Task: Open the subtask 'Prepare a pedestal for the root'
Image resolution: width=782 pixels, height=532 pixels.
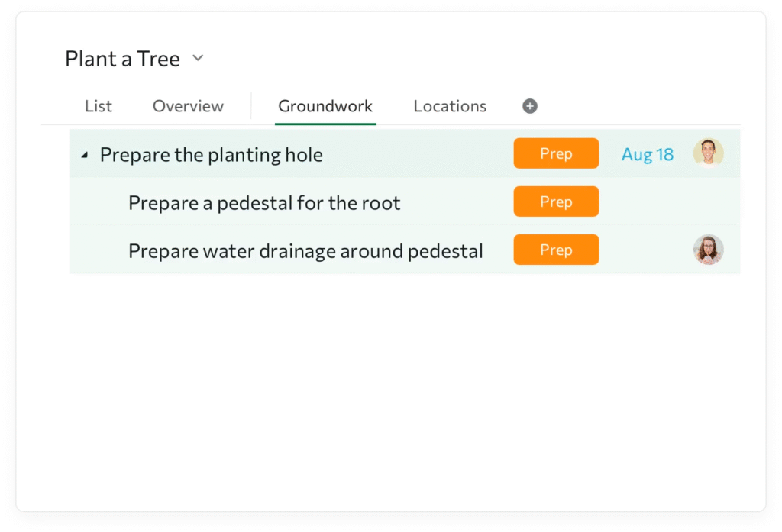Action: pos(263,202)
